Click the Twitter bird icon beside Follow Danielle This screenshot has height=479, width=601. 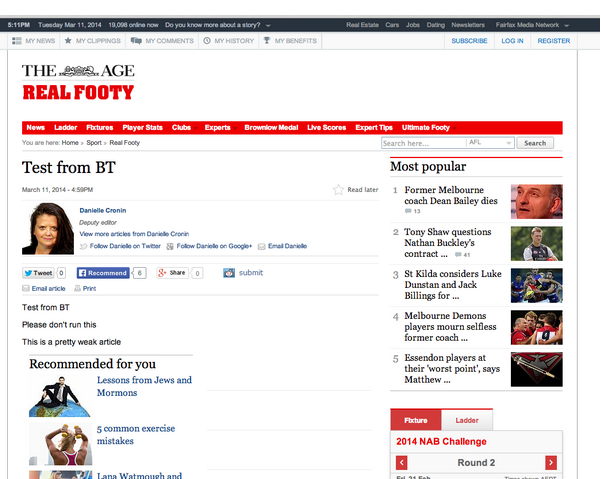tap(83, 246)
